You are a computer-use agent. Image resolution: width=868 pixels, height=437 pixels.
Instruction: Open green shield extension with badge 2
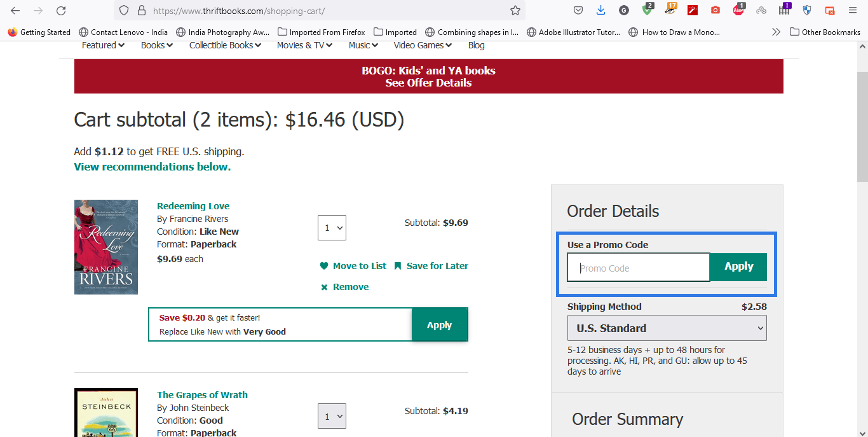point(647,10)
